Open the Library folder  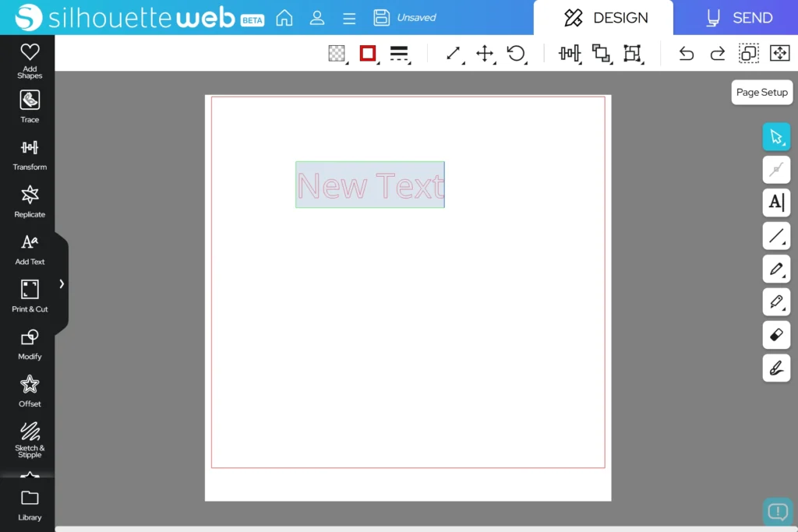click(x=30, y=505)
